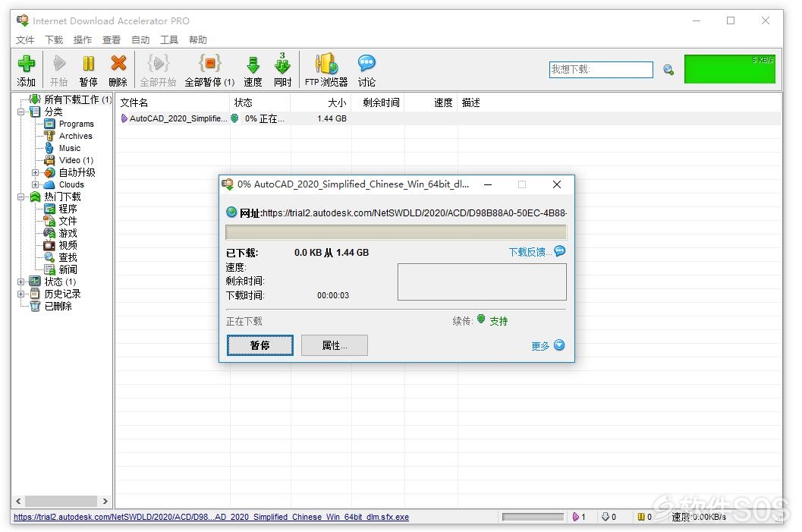Image resolution: width=802 pixels, height=532 pixels.
Task: Launch the FTP browser (FTP浏览器)
Action: tap(326, 70)
